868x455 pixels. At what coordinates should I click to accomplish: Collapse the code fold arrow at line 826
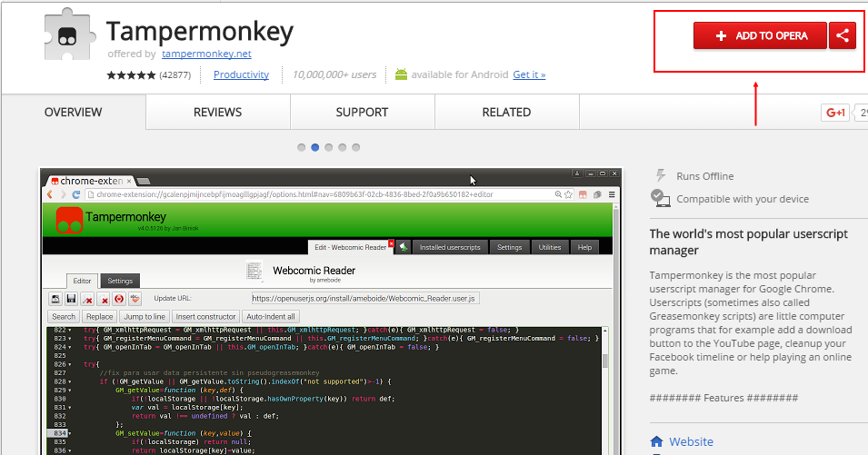point(70,364)
